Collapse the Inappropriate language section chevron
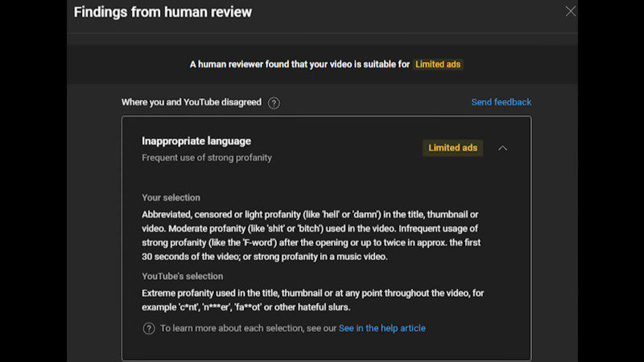The width and height of the screenshot is (644, 362). [x=502, y=148]
